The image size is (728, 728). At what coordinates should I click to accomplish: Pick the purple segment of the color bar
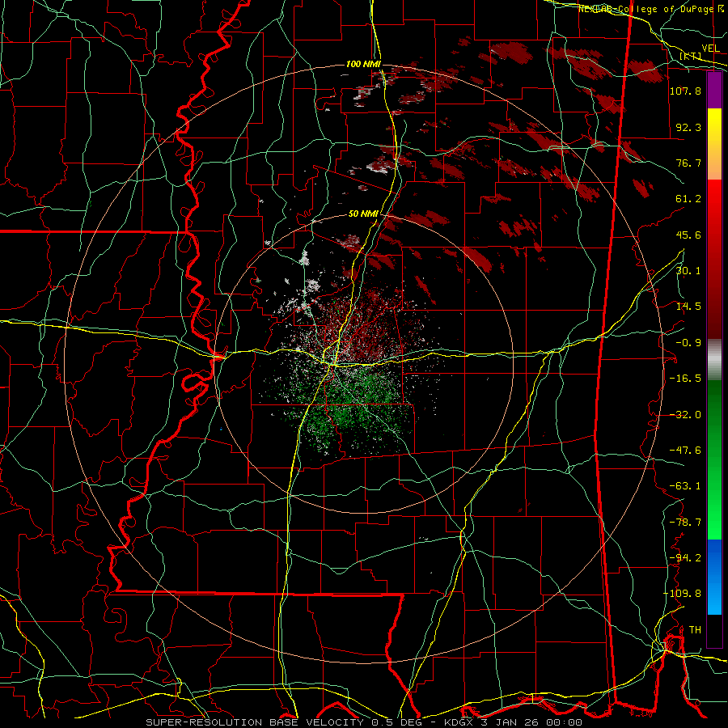714,90
